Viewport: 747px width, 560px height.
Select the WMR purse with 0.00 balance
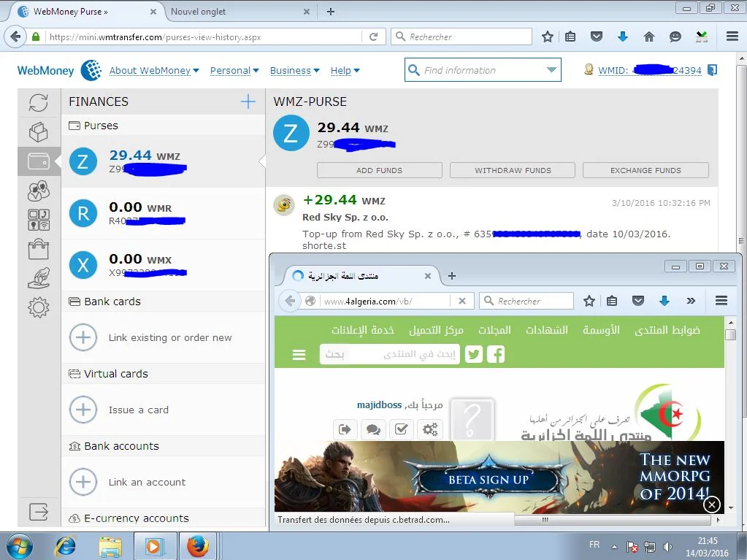pos(163,213)
